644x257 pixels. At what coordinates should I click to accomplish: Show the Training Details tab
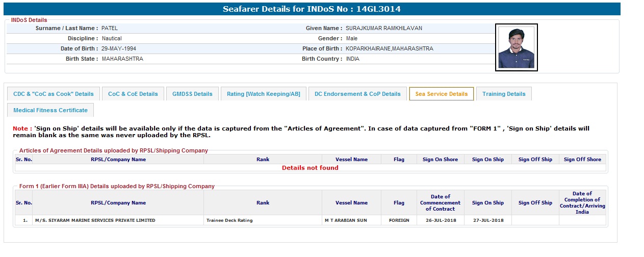pos(504,94)
